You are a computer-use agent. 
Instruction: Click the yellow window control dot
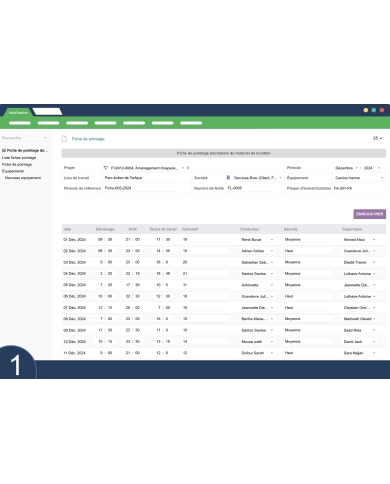366,110
